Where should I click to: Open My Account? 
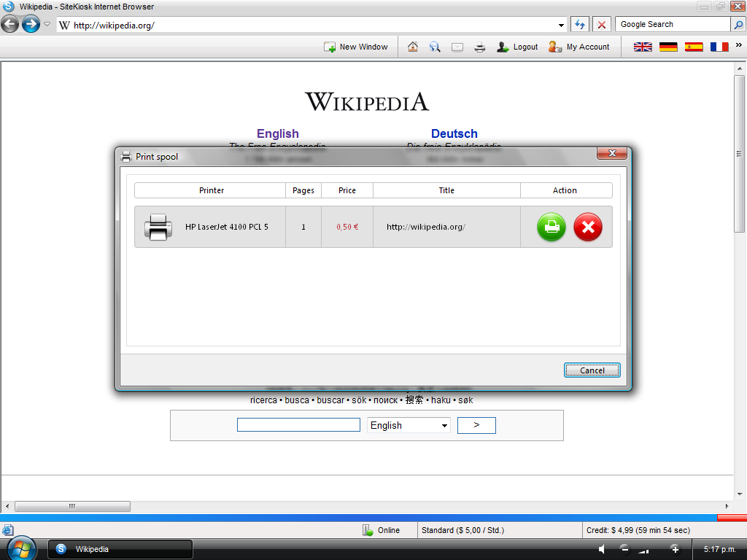(x=579, y=47)
